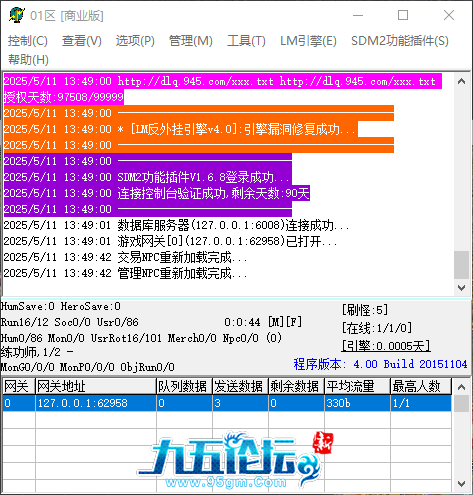Viewport: 473px width, 495px height.
Task: Click the Run16/12 Soc0/0 status line
Action: tap(70, 322)
